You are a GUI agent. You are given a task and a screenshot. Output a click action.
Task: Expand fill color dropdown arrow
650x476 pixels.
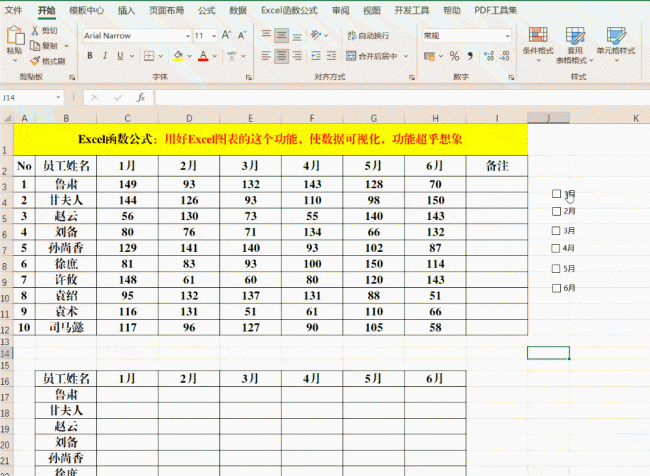189,56
